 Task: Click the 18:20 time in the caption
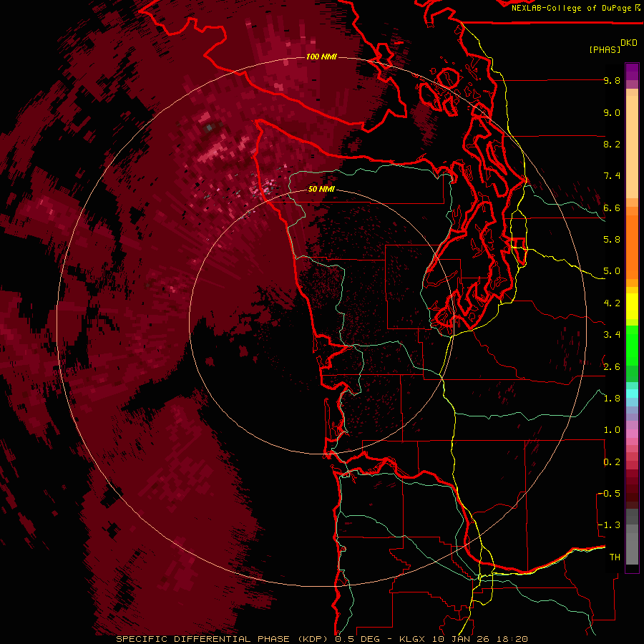tap(514, 639)
